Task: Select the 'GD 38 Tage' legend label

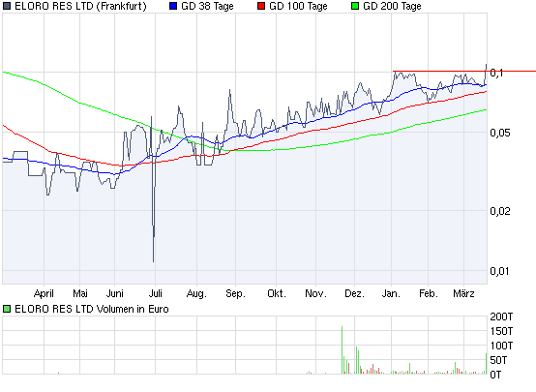Action: point(207,6)
